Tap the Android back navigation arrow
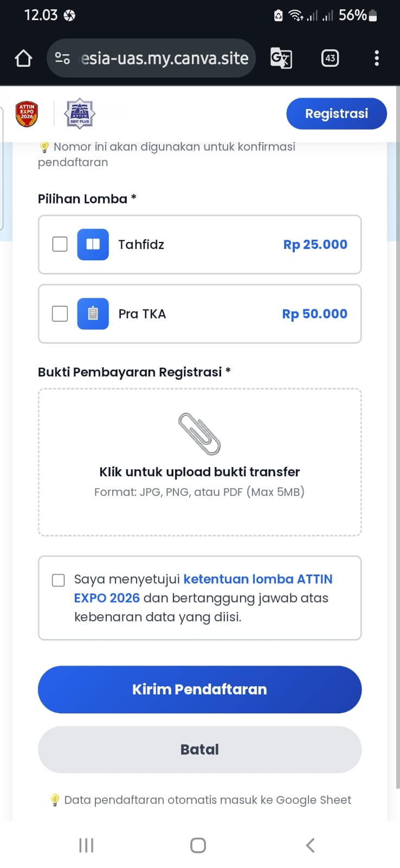 point(310,845)
